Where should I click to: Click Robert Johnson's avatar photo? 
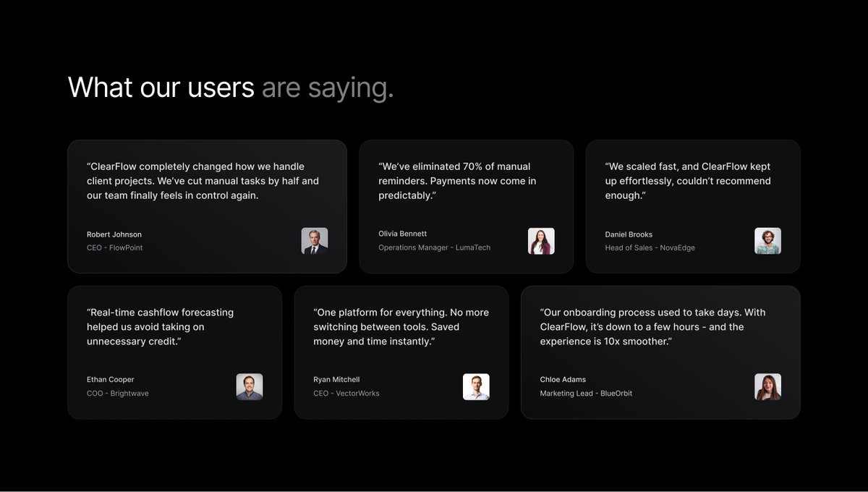click(315, 241)
